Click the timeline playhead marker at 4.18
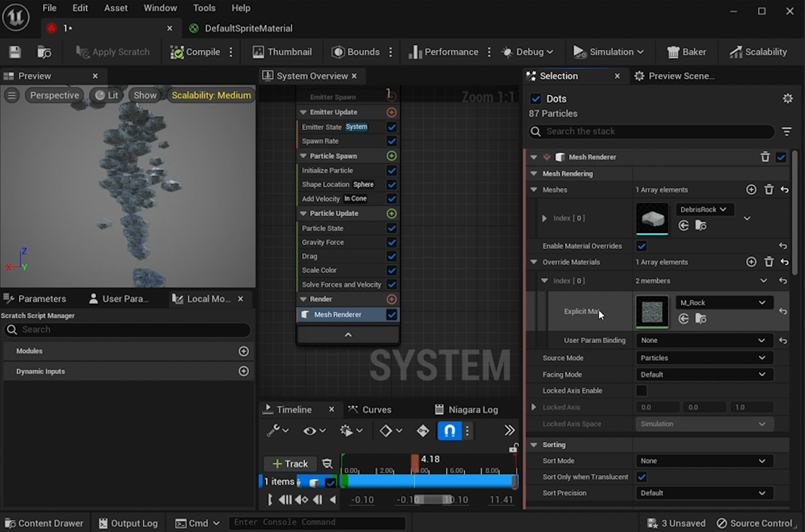The height and width of the screenshot is (532, 805). [415, 462]
